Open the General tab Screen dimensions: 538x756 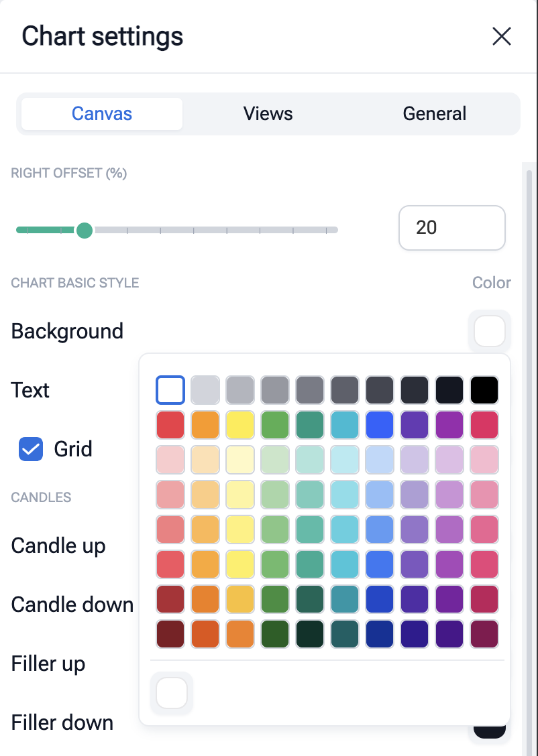point(434,114)
